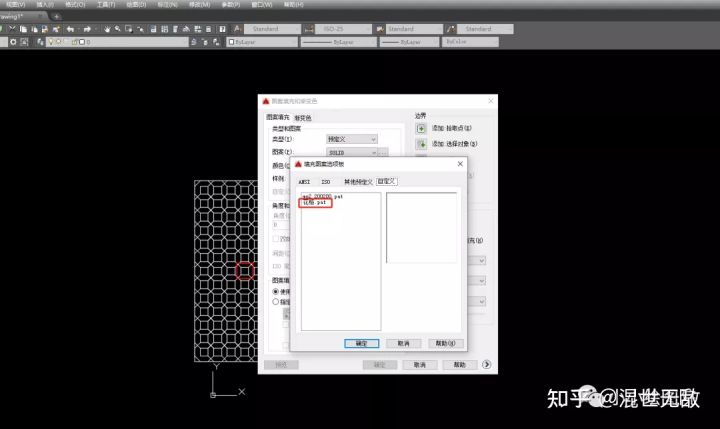Click the palette dialog confirm button
The width and height of the screenshot is (720, 429).
(x=361, y=343)
